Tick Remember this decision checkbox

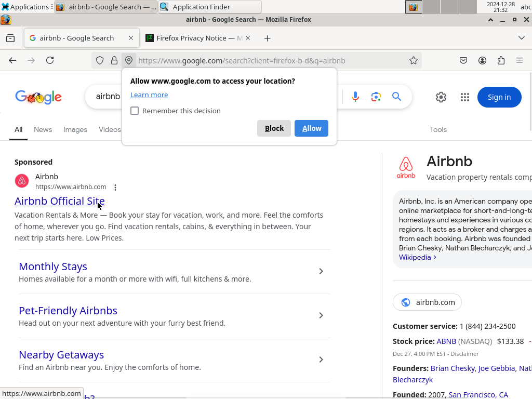click(135, 111)
